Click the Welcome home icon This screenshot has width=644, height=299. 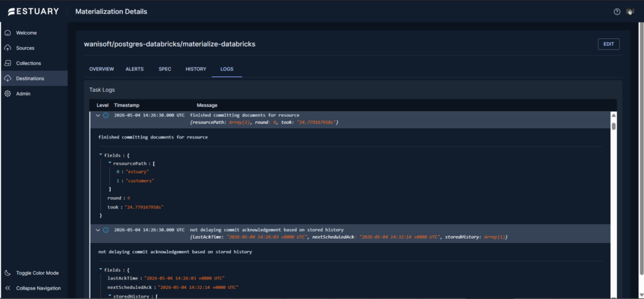tap(8, 33)
